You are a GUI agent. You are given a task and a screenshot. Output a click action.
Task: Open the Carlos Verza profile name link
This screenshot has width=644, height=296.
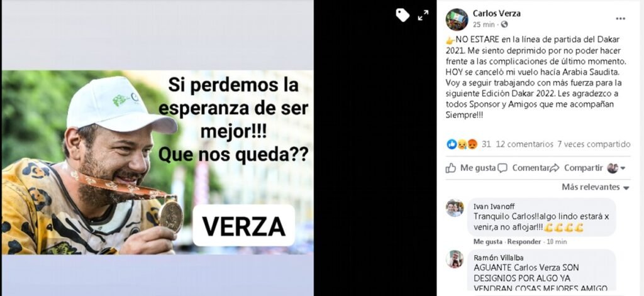(497, 13)
